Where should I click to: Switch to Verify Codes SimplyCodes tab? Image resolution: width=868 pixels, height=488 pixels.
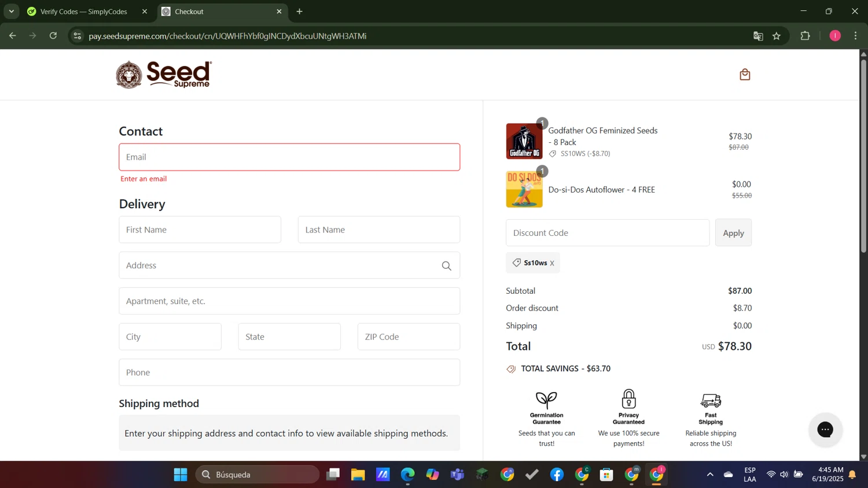[x=84, y=12]
